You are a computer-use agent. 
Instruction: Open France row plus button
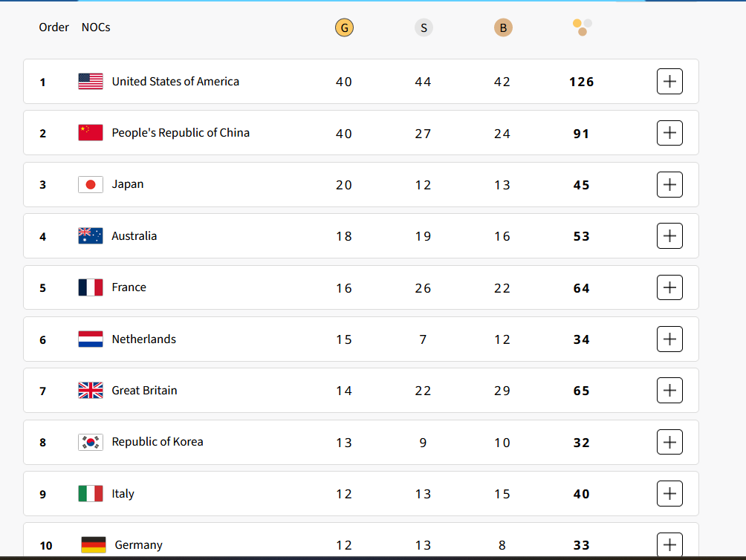(x=669, y=287)
